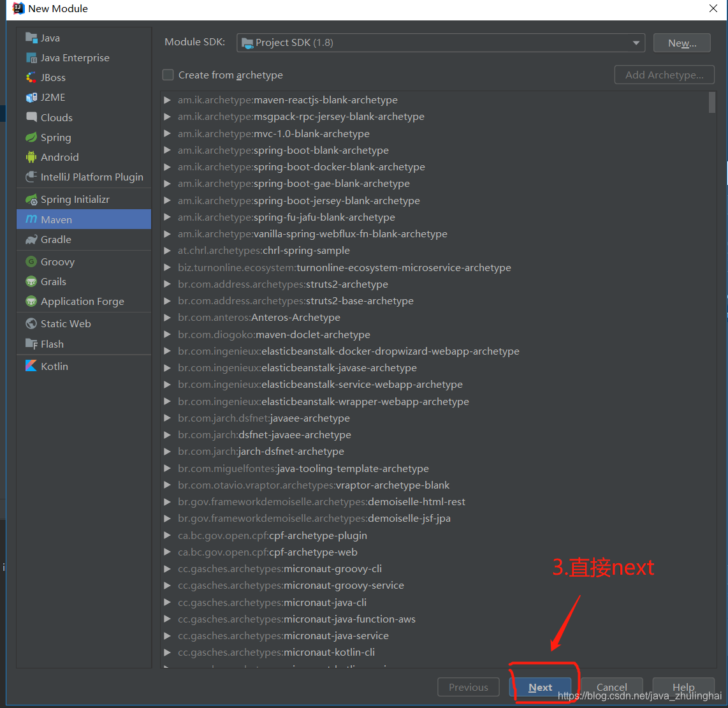Select the JBoss icon

click(31, 78)
